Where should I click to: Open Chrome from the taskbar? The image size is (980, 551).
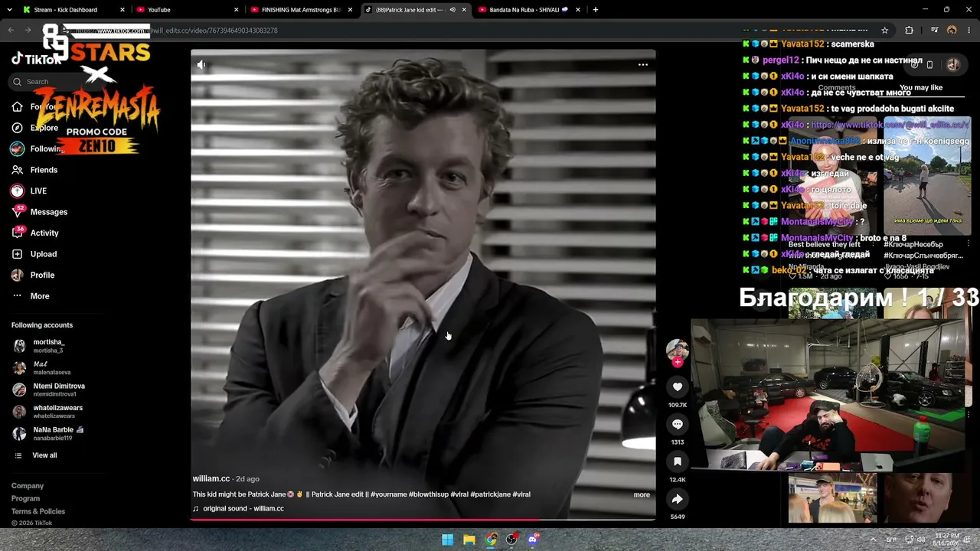click(x=491, y=540)
